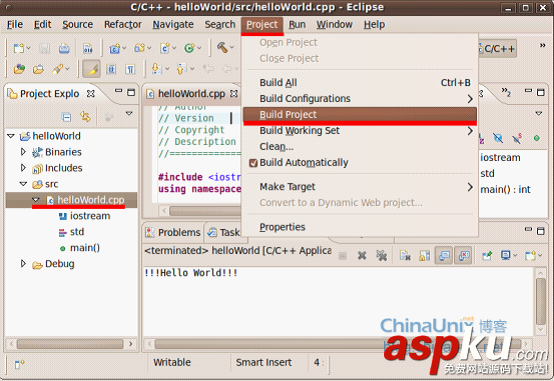554x381 pixels.
Task: Collapse the helloWorld project node
Action: [11, 136]
